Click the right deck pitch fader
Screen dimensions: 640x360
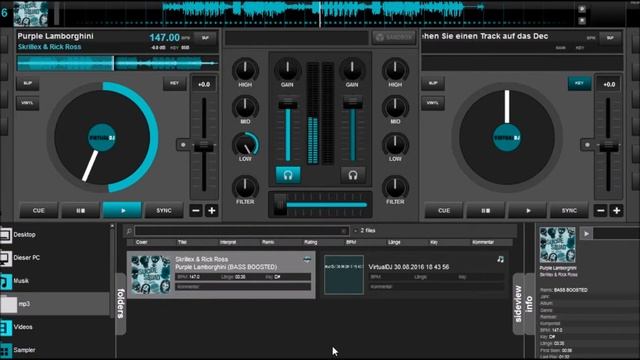pos(609,145)
